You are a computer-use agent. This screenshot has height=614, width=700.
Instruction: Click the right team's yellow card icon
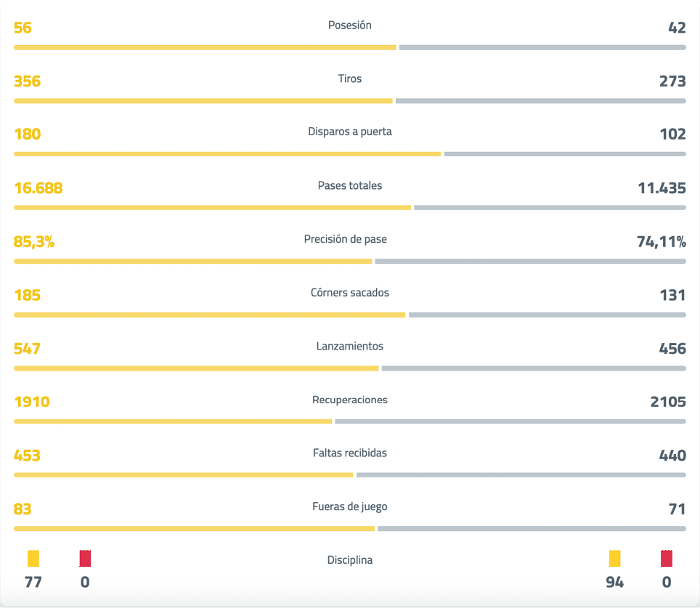coord(614,559)
